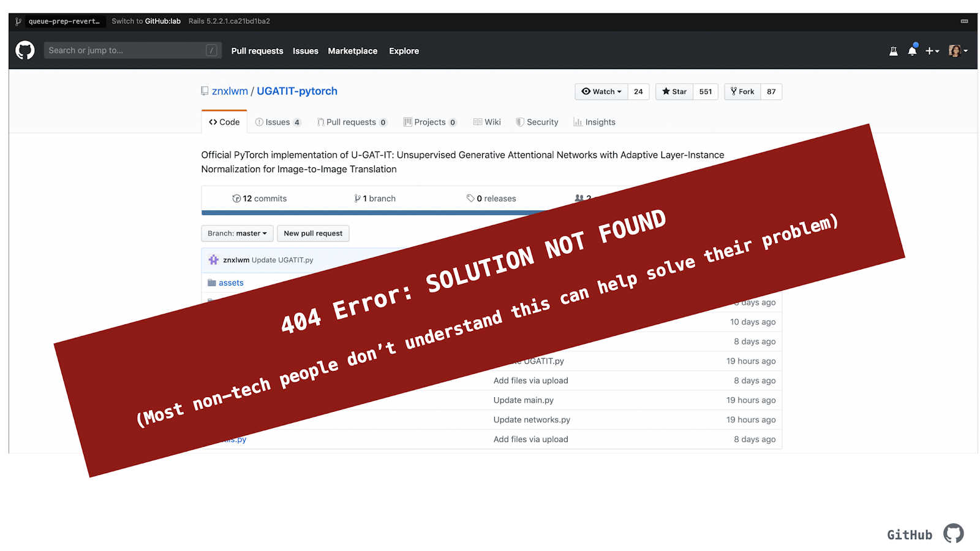Select the Code tab

tap(224, 122)
